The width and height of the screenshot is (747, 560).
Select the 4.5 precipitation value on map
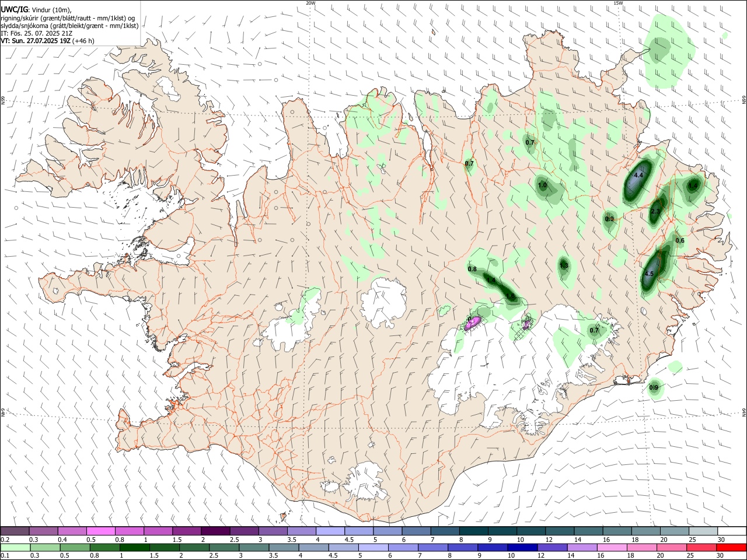click(649, 274)
